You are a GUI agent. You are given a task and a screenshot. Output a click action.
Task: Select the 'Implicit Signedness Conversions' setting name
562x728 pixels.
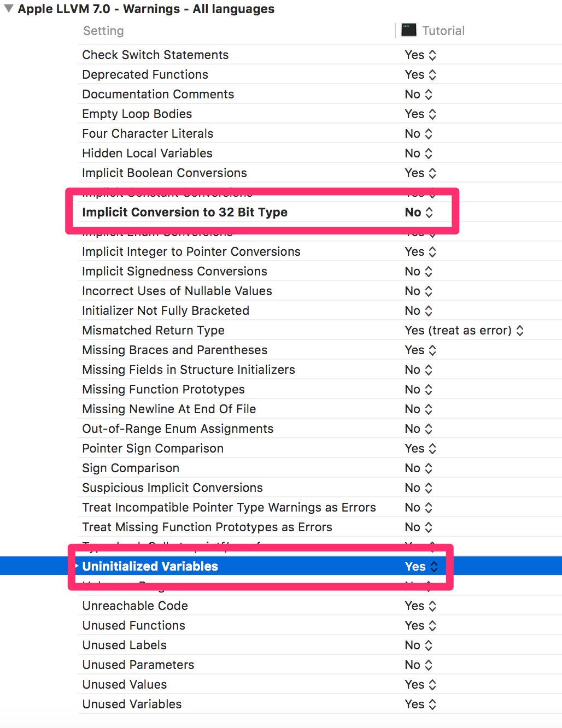coord(174,271)
